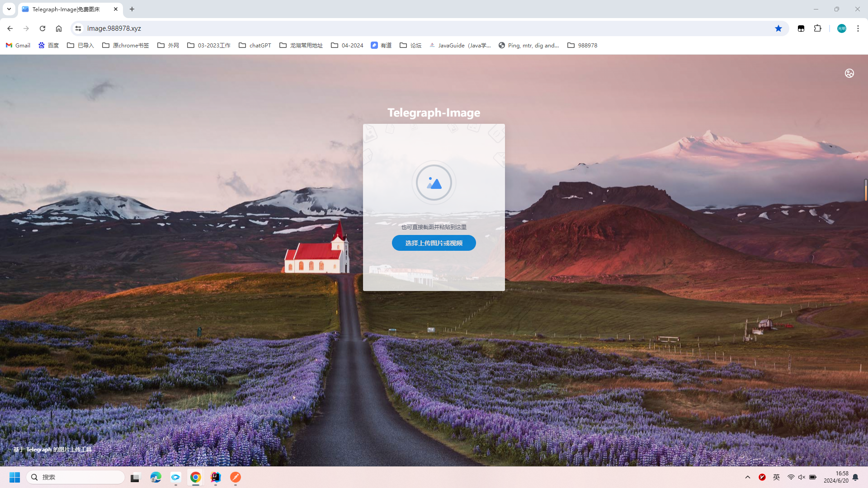Select the Telegraph-Image browser tab
The width and height of the screenshot is (868, 488).
coord(70,9)
